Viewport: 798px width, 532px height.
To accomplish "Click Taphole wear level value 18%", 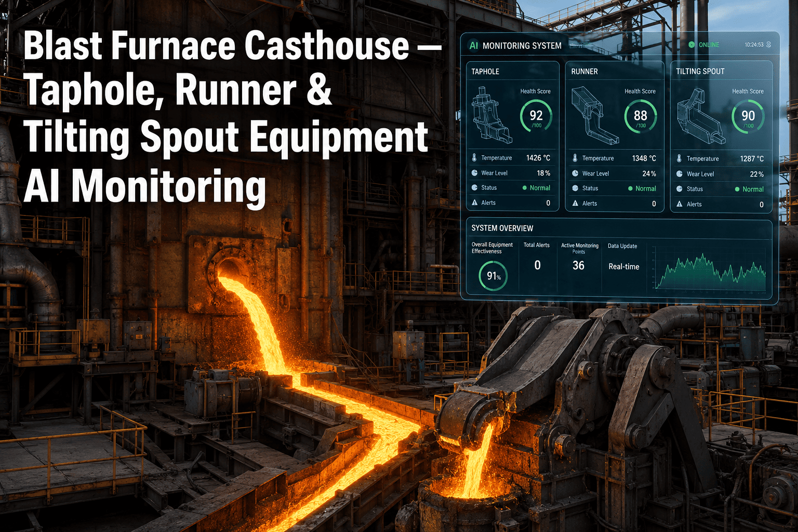I will click(x=543, y=173).
